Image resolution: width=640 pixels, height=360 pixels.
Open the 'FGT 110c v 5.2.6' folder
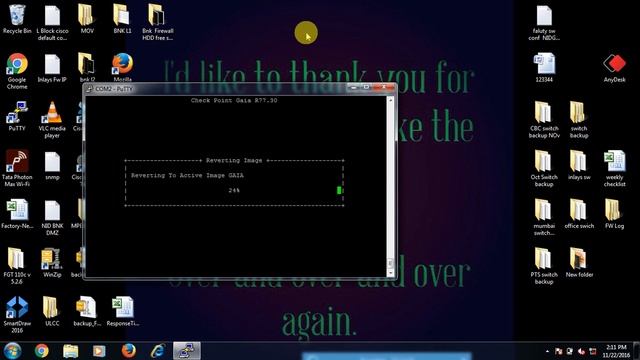click(x=17, y=266)
